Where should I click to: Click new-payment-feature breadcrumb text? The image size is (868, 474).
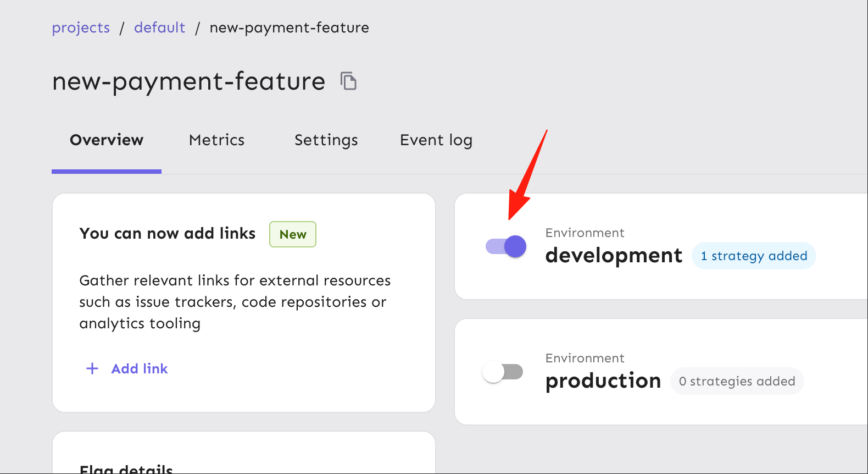click(x=290, y=27)
